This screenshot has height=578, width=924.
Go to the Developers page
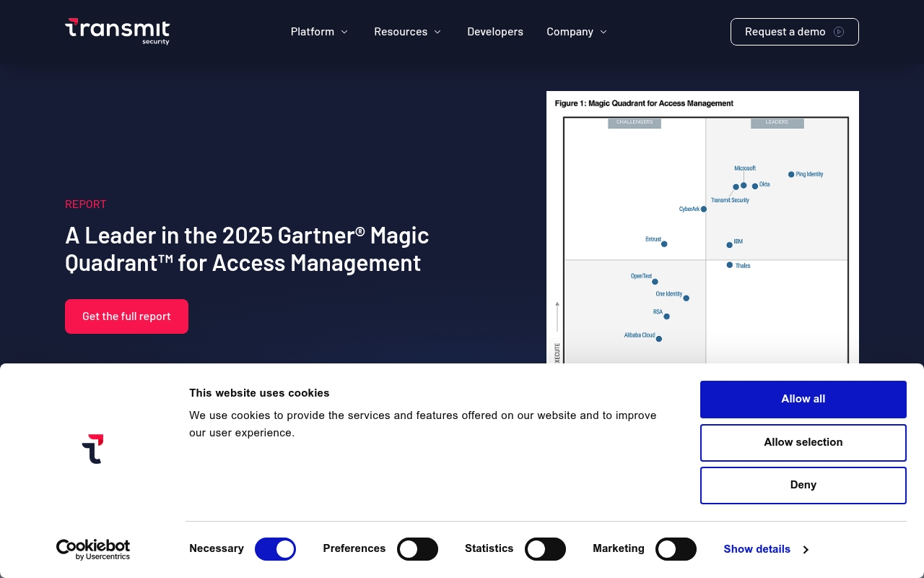point(495,32)
